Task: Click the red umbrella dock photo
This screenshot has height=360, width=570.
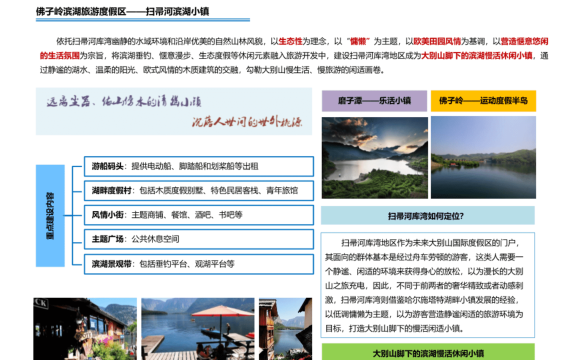Action: click(198, 329)
